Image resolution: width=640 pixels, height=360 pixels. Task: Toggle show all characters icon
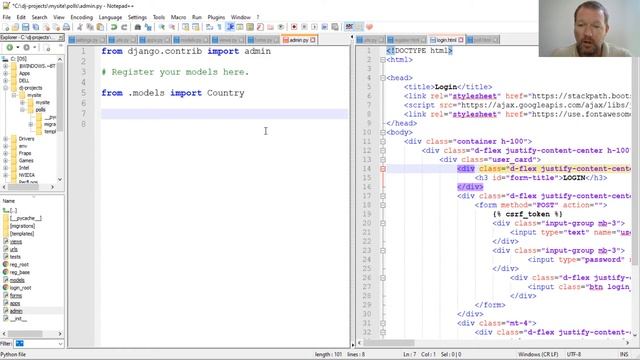click(220, 27)
